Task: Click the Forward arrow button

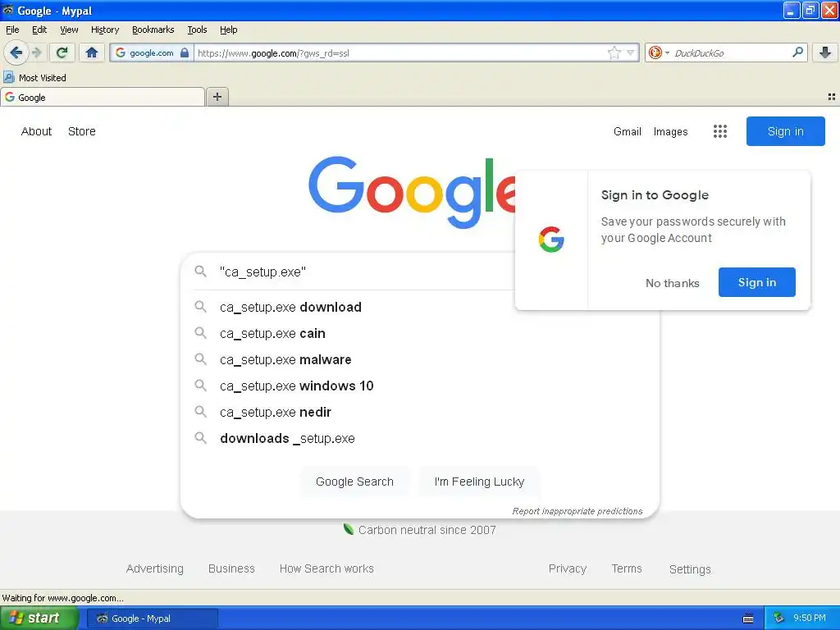Action: [x=37, y=52]
